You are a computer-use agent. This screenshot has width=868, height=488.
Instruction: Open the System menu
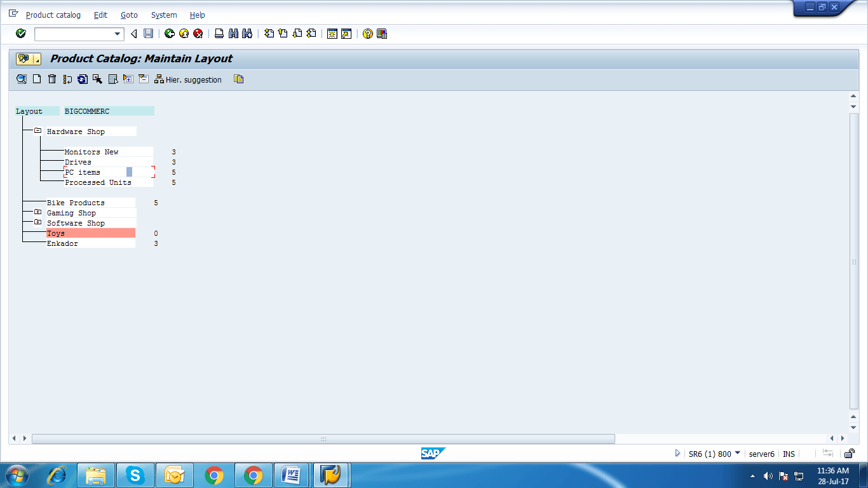click(164, 15)
